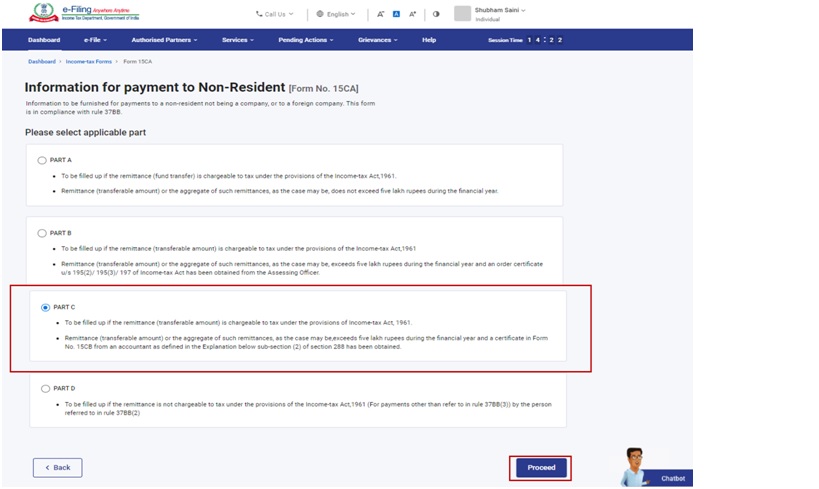Open the Help menu item
Viewport: 819px width, 489px height.
(x=429, y=40)
